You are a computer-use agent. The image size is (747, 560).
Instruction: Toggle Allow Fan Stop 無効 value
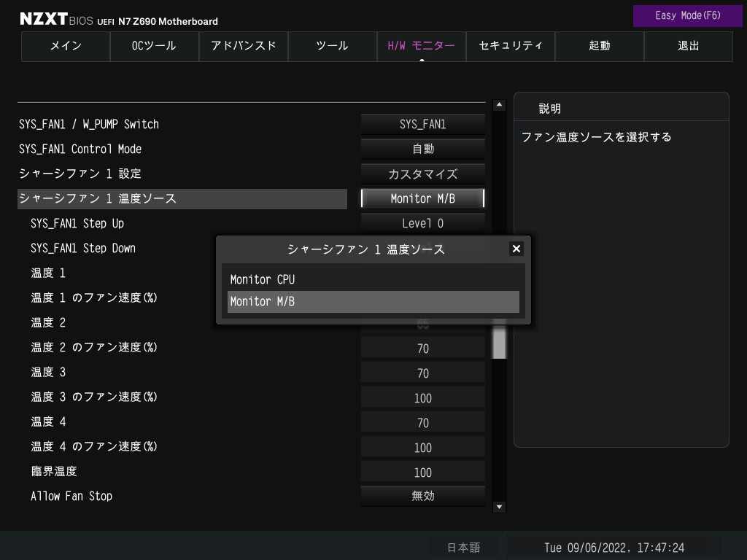[x=422, y=496]
